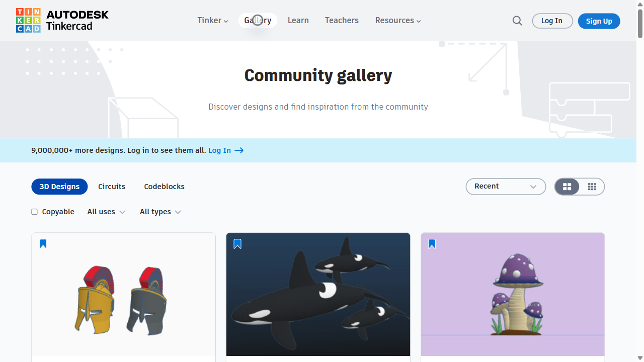The width and height of the screenshot is (644, 362).
Task: Open the Recent sort order dropdown
Action: pyautogui.click(x=506, y=187)
